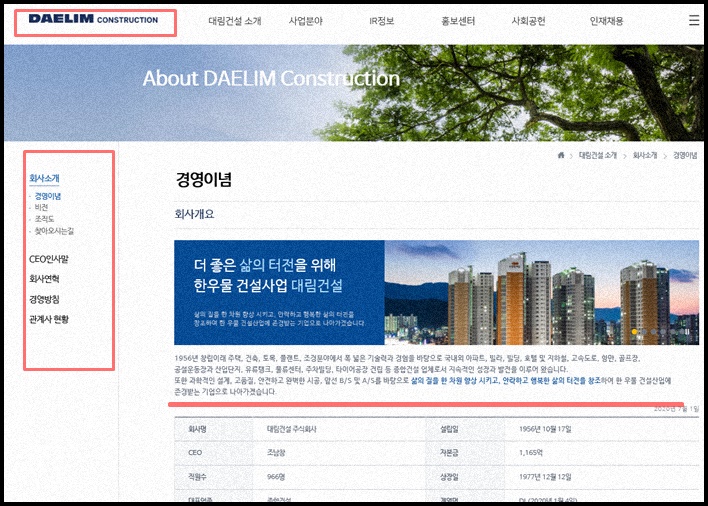Image resolution: width=708 pixels, height=506 pixels.
Task: Open the IR정보 top menu
Action: coord(382,21)
